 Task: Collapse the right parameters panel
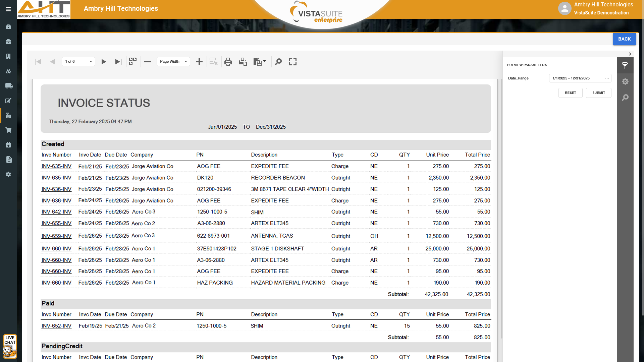(x=630, y=54)
